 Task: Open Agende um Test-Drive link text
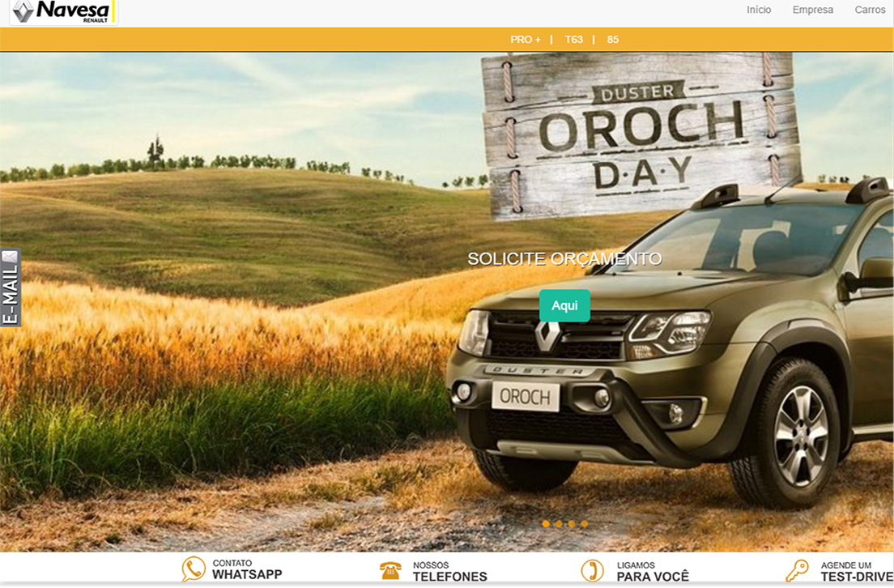tap(857, 572)
